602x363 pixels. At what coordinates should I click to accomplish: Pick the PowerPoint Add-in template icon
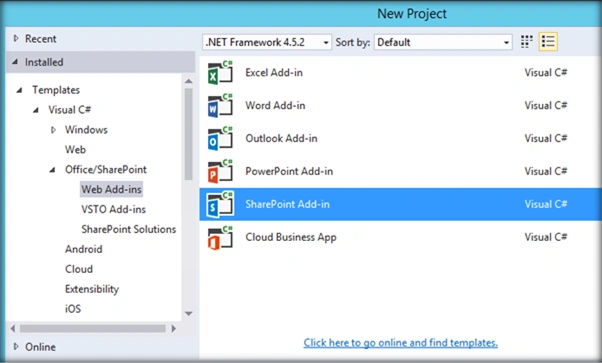220,171
